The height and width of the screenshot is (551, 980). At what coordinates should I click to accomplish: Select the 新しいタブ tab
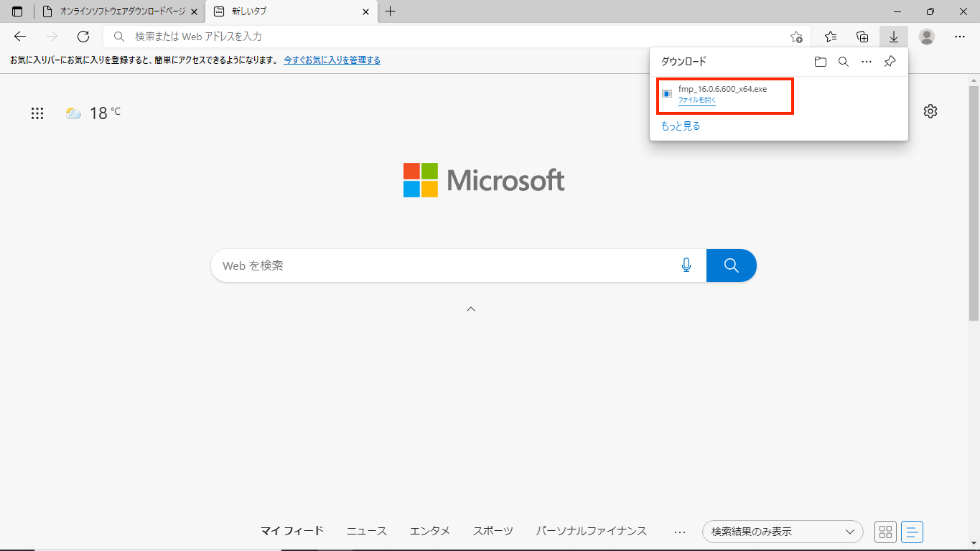[291, 11]
